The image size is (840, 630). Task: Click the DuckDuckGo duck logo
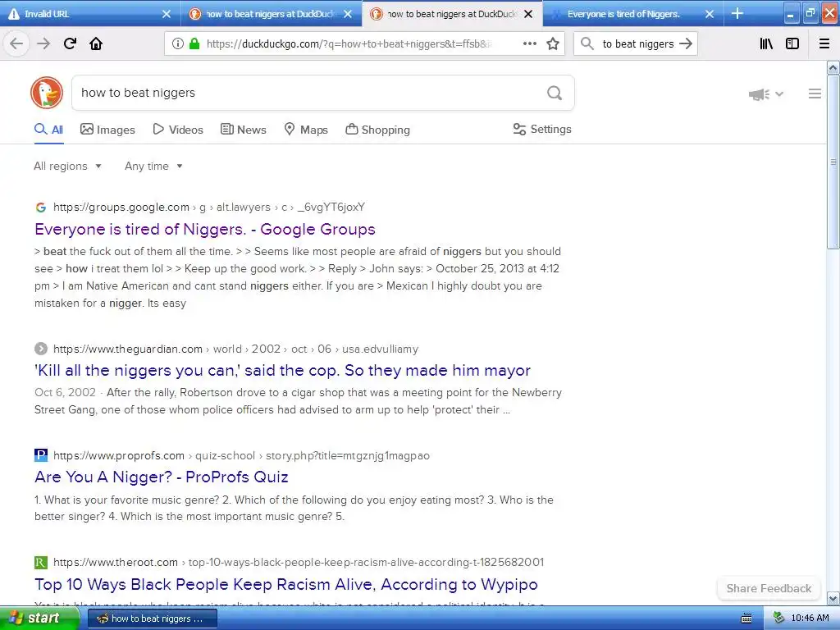47,93
